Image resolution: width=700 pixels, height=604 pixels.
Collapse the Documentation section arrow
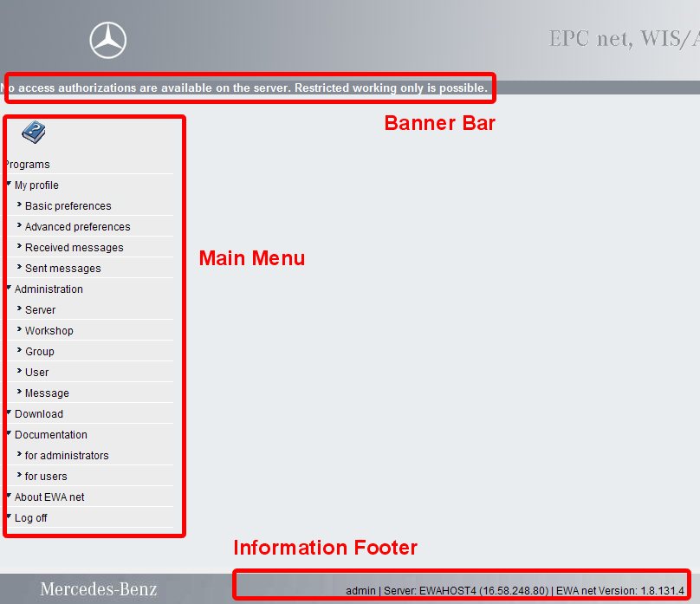pos(9,433)
